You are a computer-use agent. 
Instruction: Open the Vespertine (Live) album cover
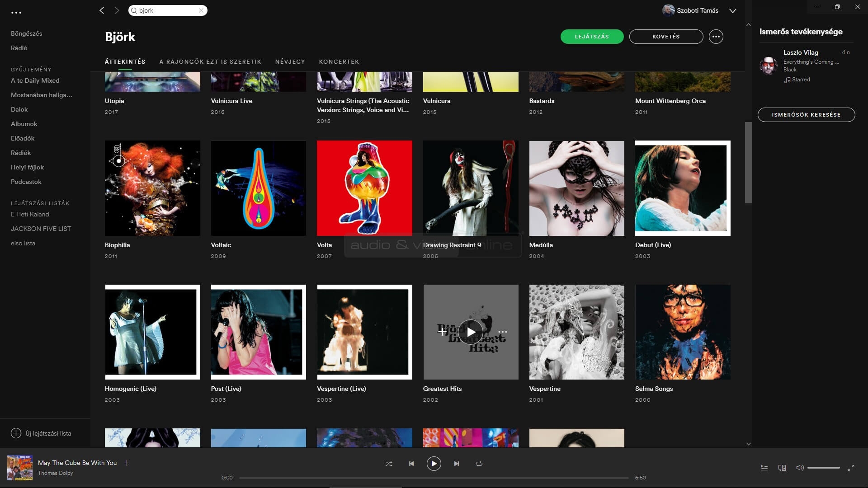click(x=364, y=332)
